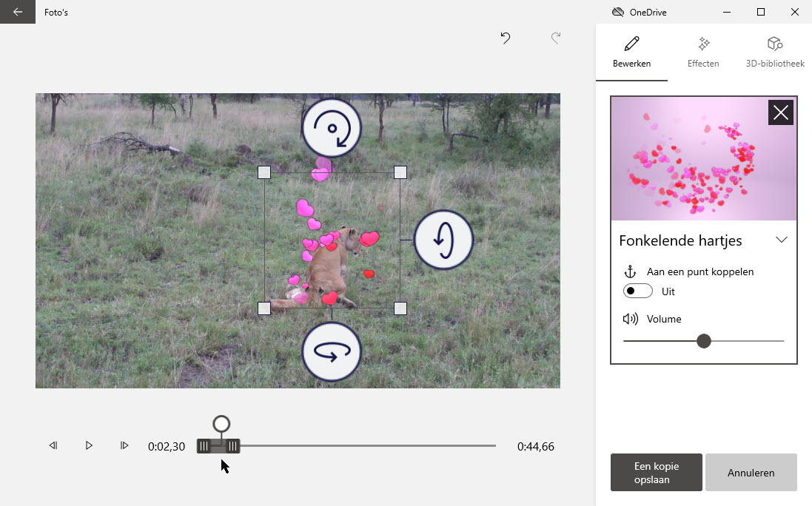This screenshot has width=812, height=506.
Task: Click the top rotation handle of the effect
Action: (x=332, y=128)
